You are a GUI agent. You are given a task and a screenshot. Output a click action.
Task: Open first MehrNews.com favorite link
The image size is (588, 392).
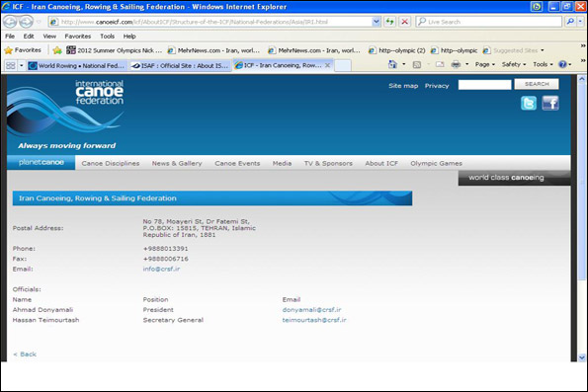pyautogui.click(x=213, y=50)
